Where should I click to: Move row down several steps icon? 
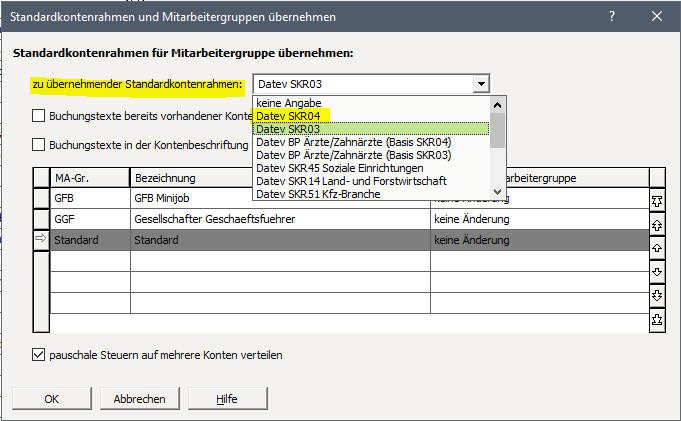657,295
